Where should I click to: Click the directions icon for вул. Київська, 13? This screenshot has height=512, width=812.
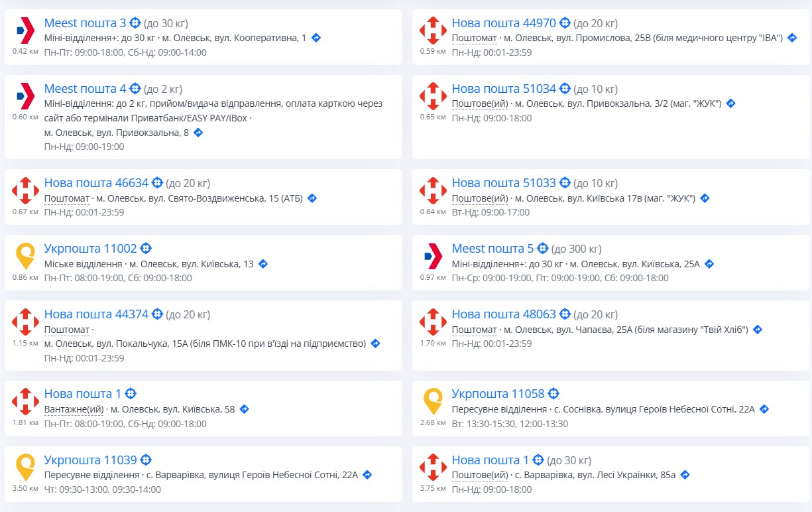(263, 264)
